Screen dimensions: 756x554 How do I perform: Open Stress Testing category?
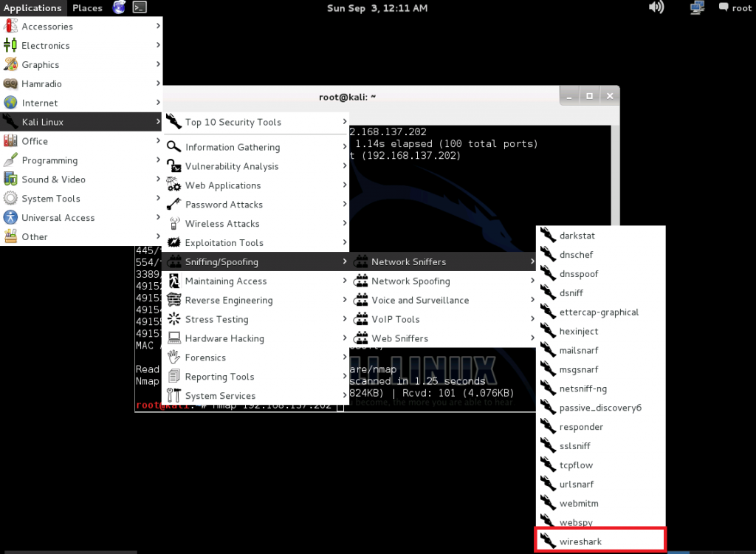pos(255,319)
